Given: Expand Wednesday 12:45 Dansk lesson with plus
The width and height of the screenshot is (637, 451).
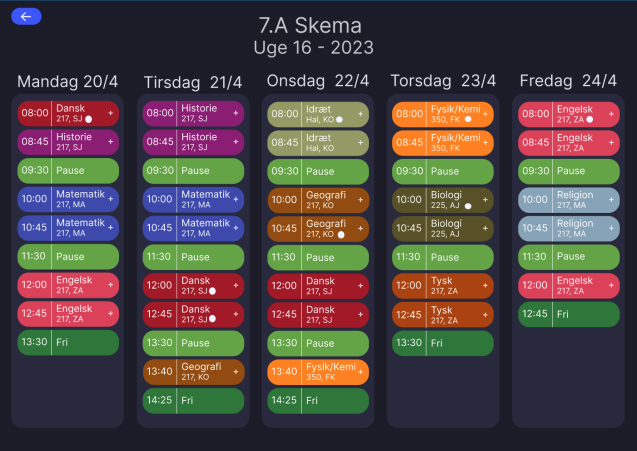Looking at the screenshot, I should pos(360,315).
